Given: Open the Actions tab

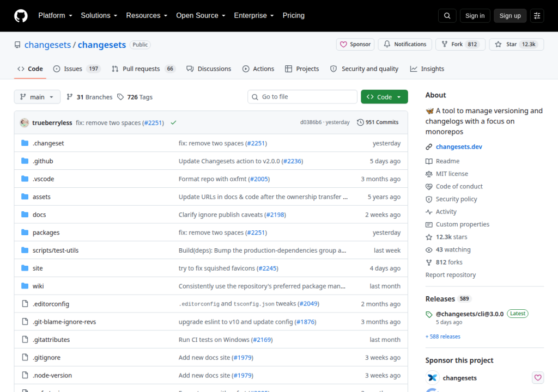Looking at the screenshot, I should (258, 69).
